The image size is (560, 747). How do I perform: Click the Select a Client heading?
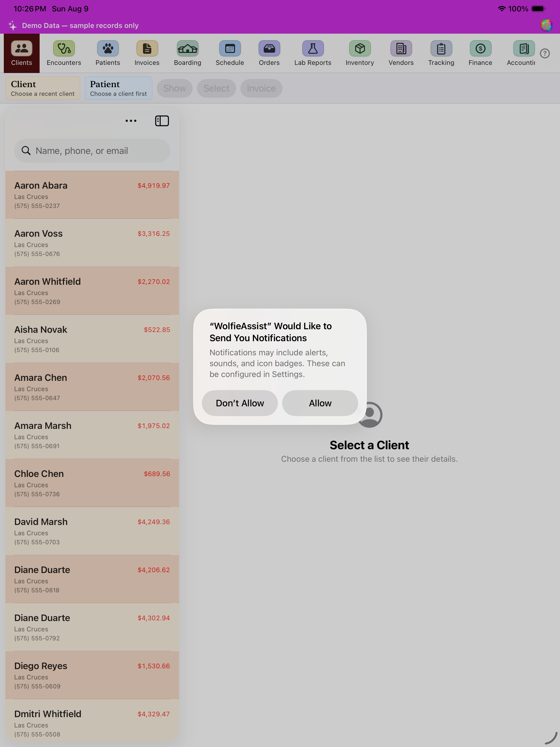(369, 445)
